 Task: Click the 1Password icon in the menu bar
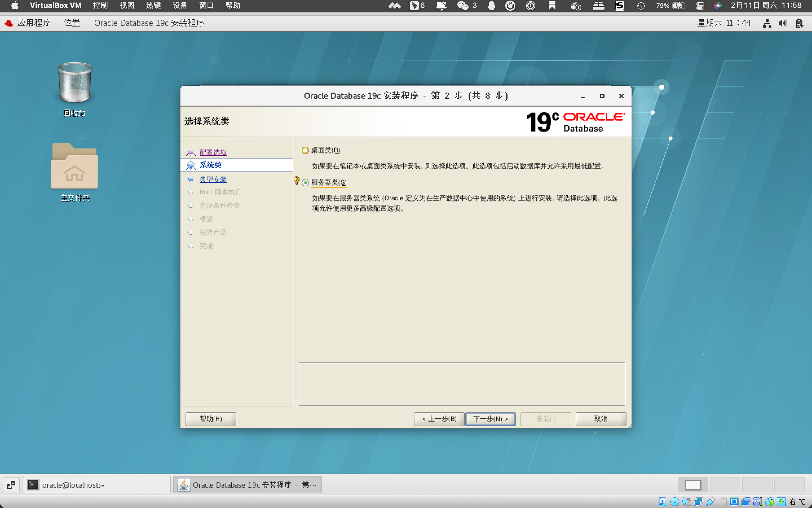pos(531,5)
